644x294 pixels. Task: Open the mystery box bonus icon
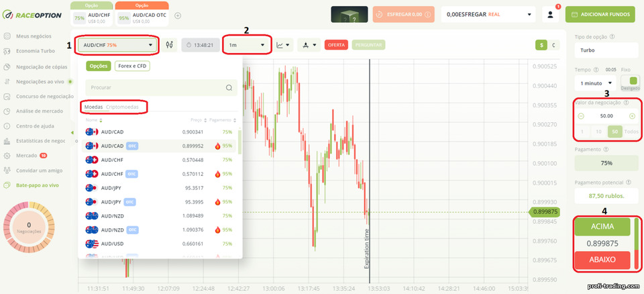click(x=350, y=14)
